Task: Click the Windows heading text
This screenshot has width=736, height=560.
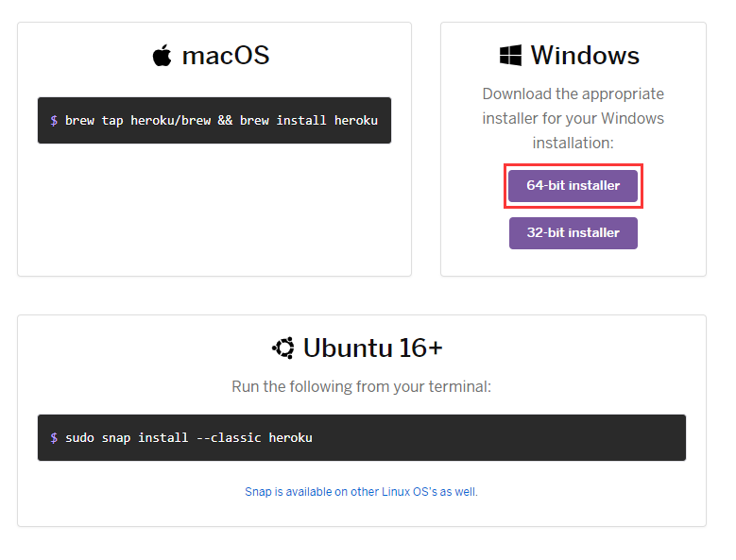Action: tap(585, 56)
